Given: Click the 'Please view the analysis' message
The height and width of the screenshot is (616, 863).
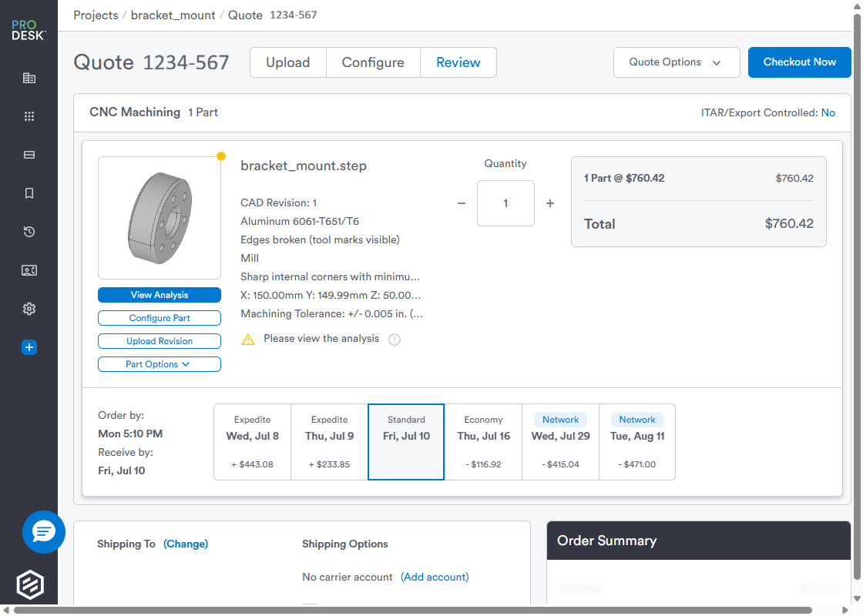Looking at the screenshot, I should click(321, 339).
